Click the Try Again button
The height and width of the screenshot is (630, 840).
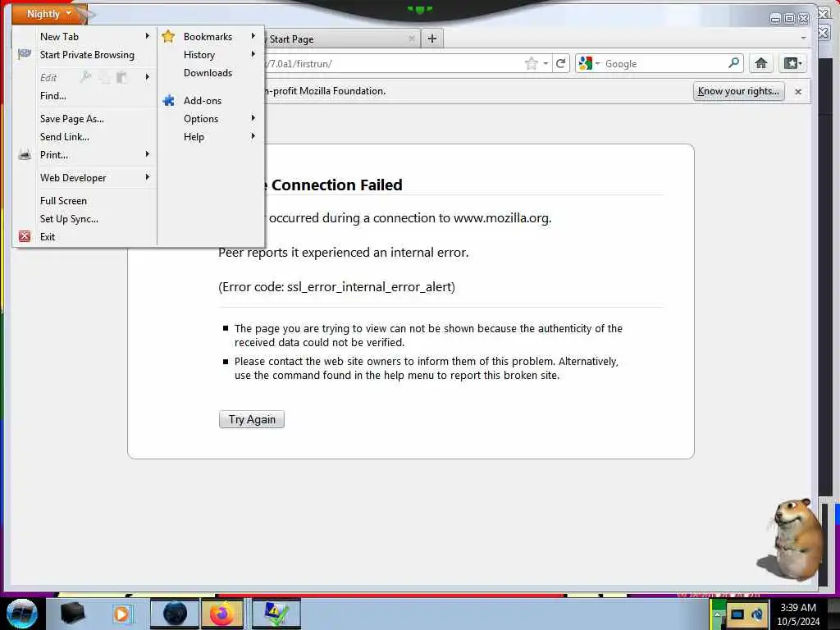(x=252, y=419)
